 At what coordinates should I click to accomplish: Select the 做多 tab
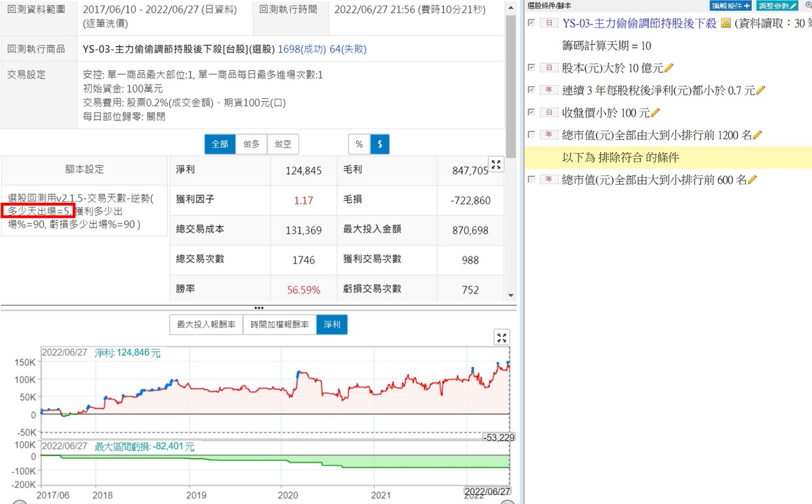tap(251, 144)
